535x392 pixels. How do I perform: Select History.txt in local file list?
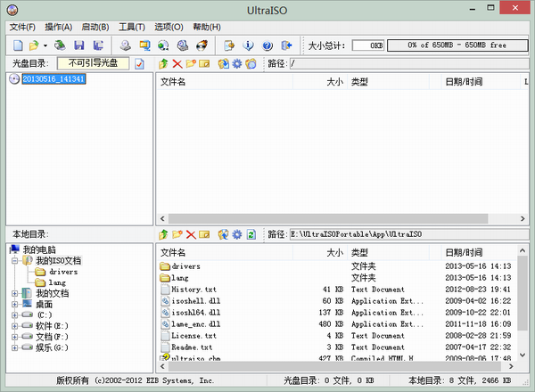pos(193,290)
